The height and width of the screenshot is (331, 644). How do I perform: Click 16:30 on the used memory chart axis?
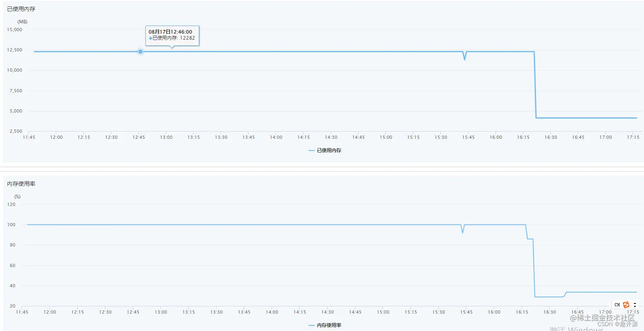click(x=551, y=137)
